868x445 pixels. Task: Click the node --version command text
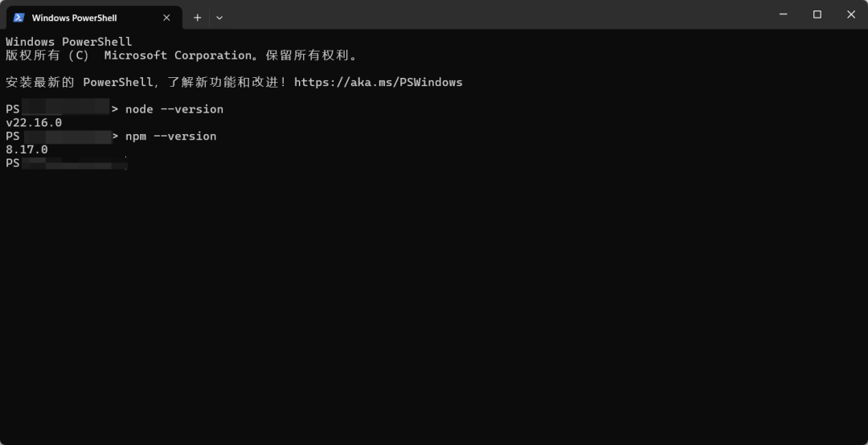point(174,109)
